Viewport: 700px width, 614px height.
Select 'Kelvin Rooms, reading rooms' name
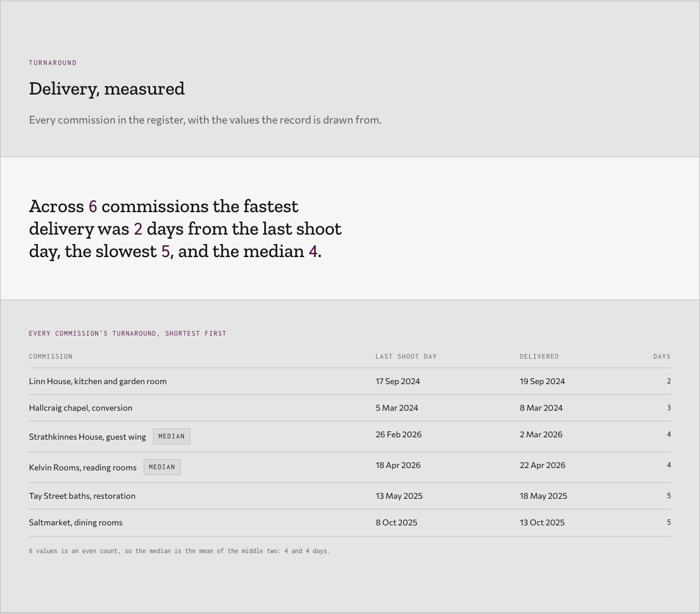click(83, 467)
